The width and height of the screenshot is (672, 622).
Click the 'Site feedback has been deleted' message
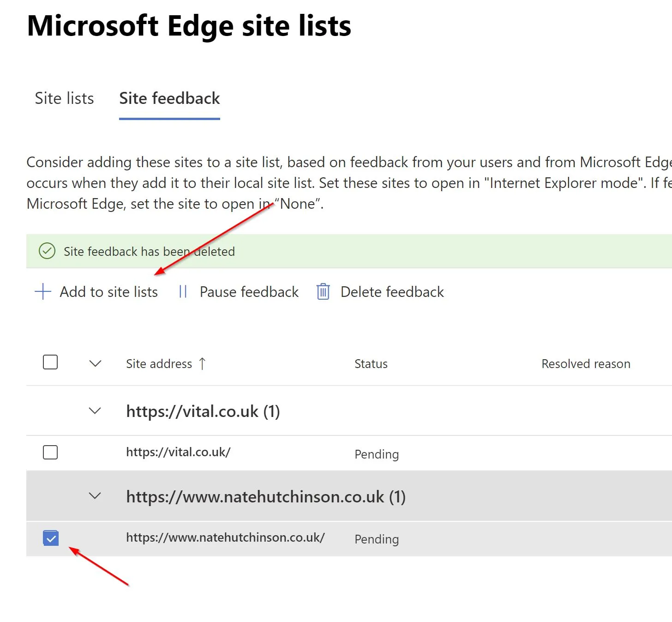click(x=149, y=251)
